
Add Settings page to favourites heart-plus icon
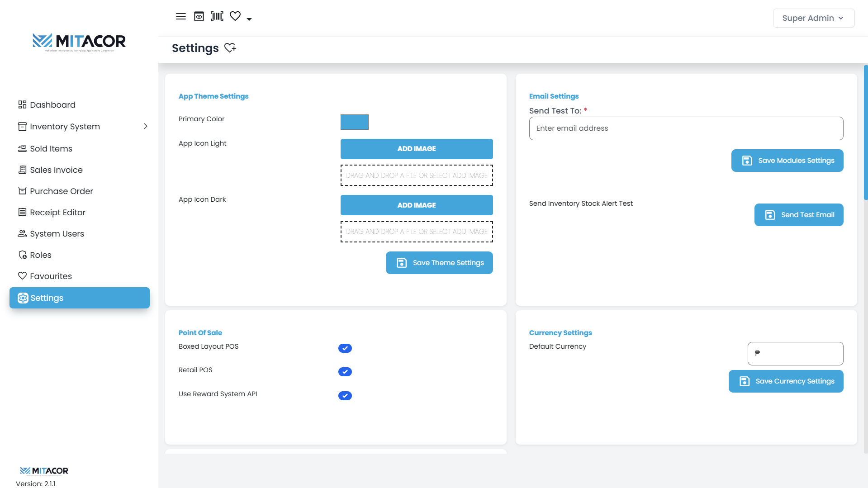230,48
